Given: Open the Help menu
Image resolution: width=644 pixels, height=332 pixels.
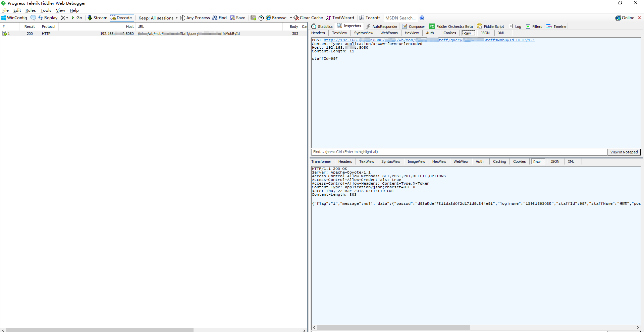Looking at the screenshot, I should [x=74, y=10].
